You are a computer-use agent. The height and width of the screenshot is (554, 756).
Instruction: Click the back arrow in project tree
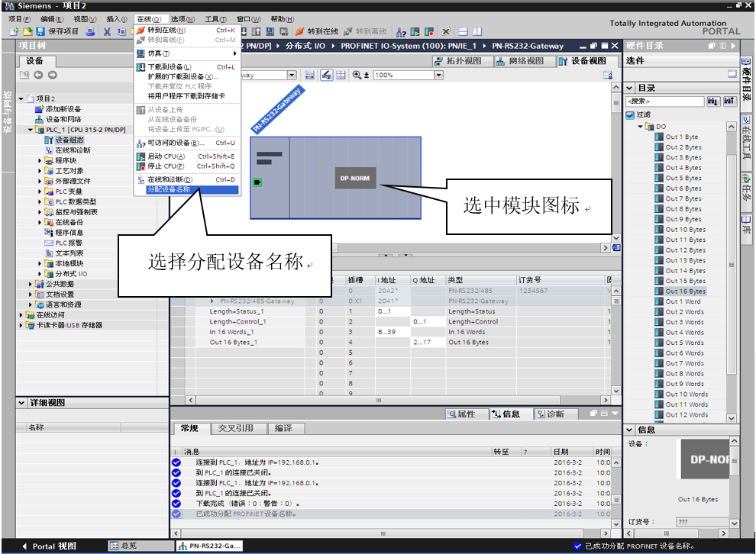38,75
